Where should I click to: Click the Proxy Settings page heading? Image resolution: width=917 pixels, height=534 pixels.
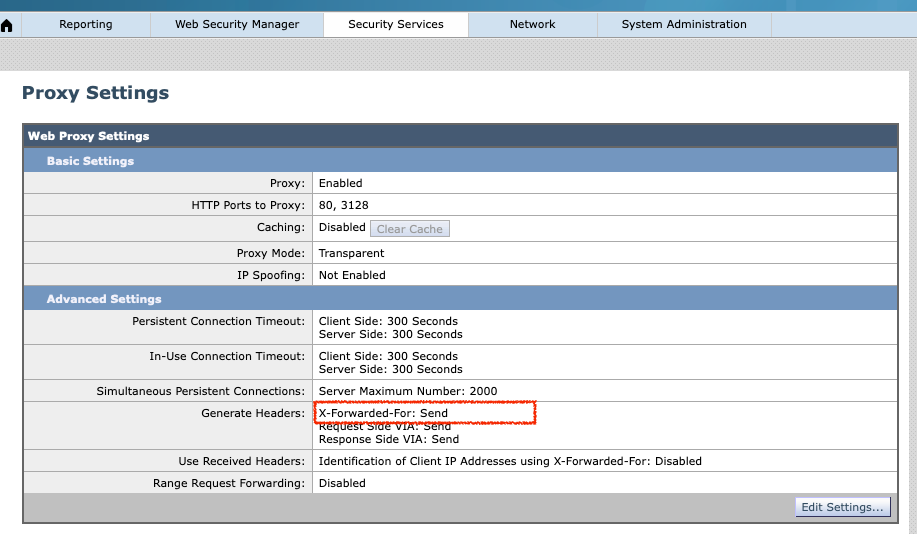pyautogui.click(x=96, y=93)
